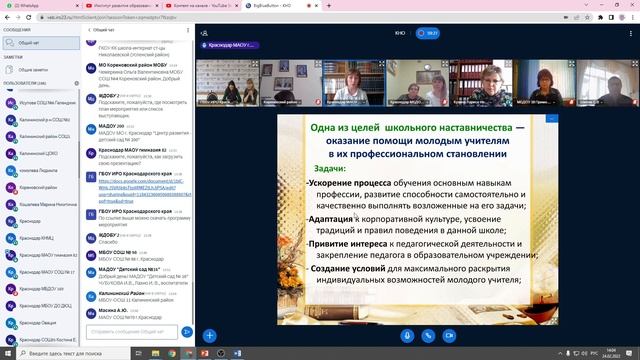Click the chat messages scrollbar

click(192, 302)
